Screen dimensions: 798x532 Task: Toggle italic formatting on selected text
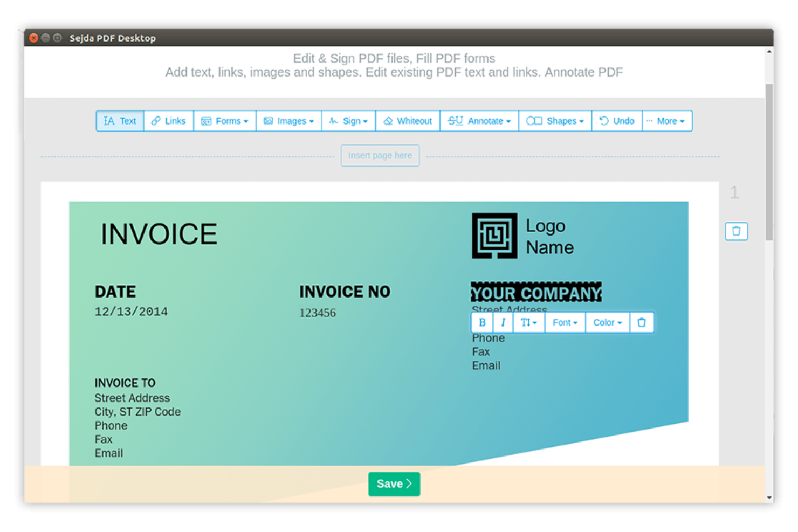[503, 322]
